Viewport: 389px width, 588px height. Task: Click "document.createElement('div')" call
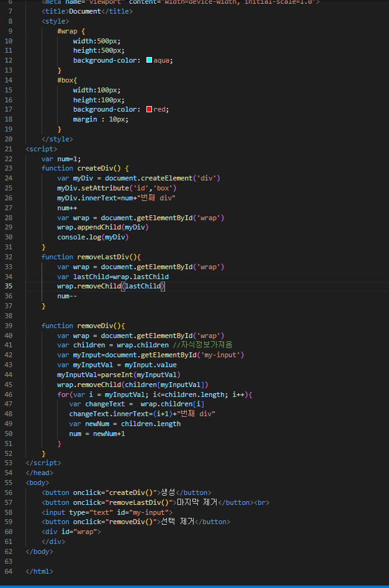[163, 178]
